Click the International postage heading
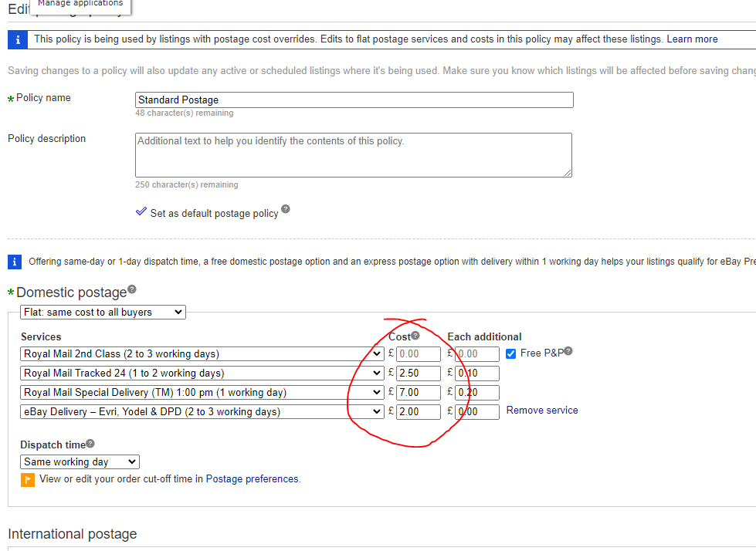 (x=73, y=534)
